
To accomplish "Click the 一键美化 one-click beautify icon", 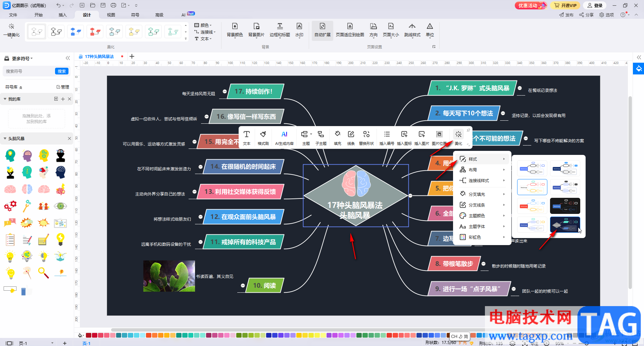I will point(11,30).
